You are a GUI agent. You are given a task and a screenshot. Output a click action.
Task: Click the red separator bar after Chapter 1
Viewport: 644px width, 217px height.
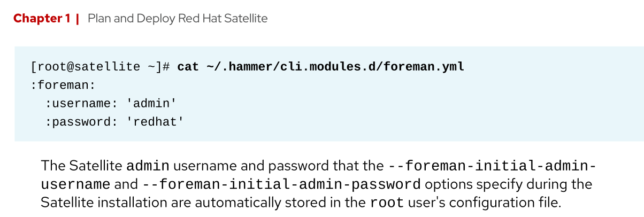point(78,19)
